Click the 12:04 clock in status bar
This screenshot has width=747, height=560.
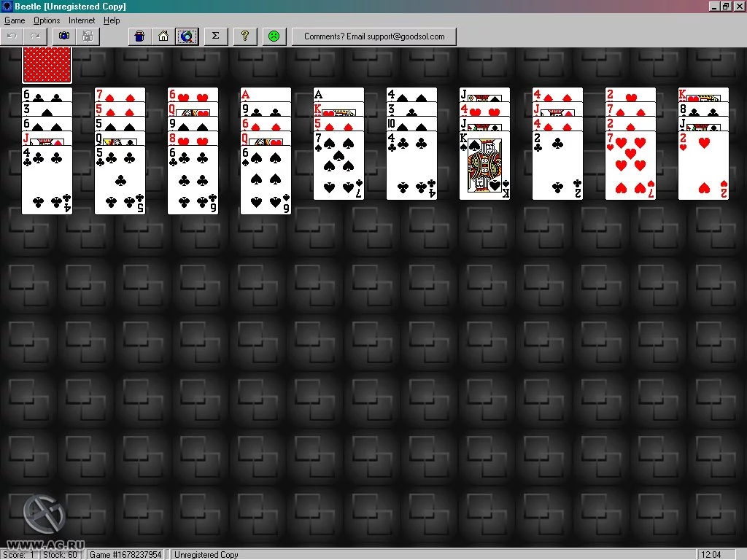(x=711, y=555)
